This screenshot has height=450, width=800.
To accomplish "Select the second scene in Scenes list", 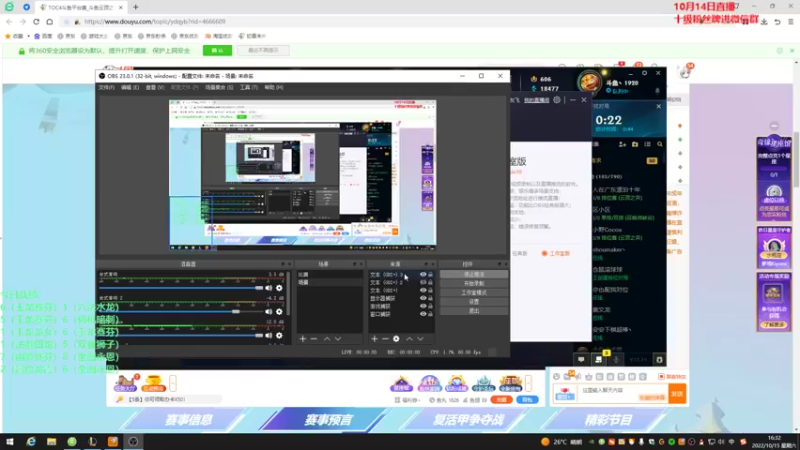I will tap(330, 282).
